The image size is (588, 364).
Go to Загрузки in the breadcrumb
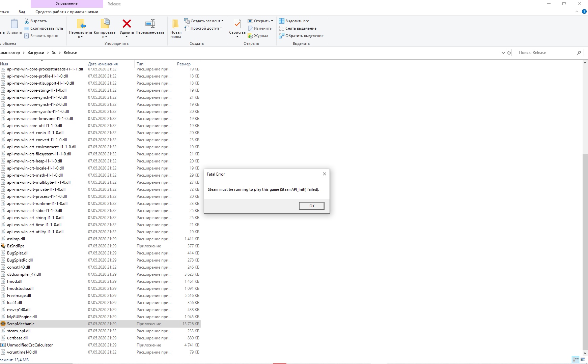click(x=36, y=53)
